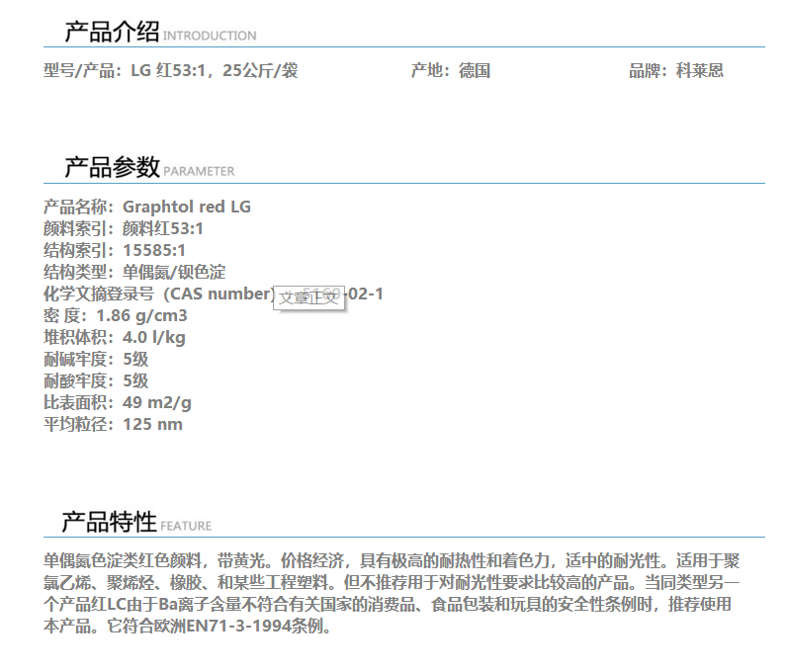Click the 结构索引 15585:1 line
The width and height of the screenshot is (786, 672).
[x=115, y=250]
